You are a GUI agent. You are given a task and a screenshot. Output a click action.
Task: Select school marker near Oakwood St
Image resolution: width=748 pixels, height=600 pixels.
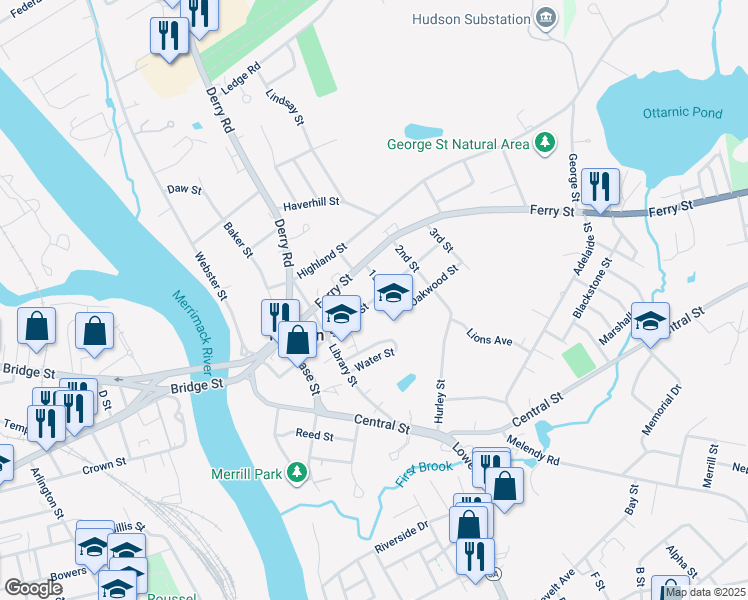point(394,295)
